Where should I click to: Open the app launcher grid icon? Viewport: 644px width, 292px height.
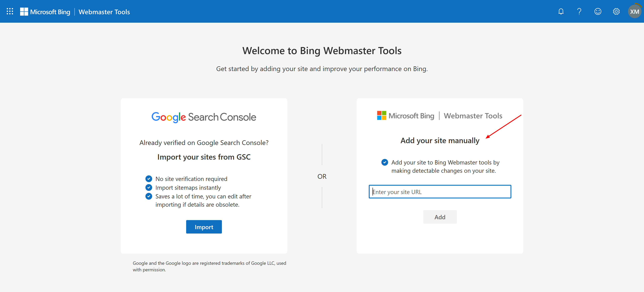coord(10,12)
